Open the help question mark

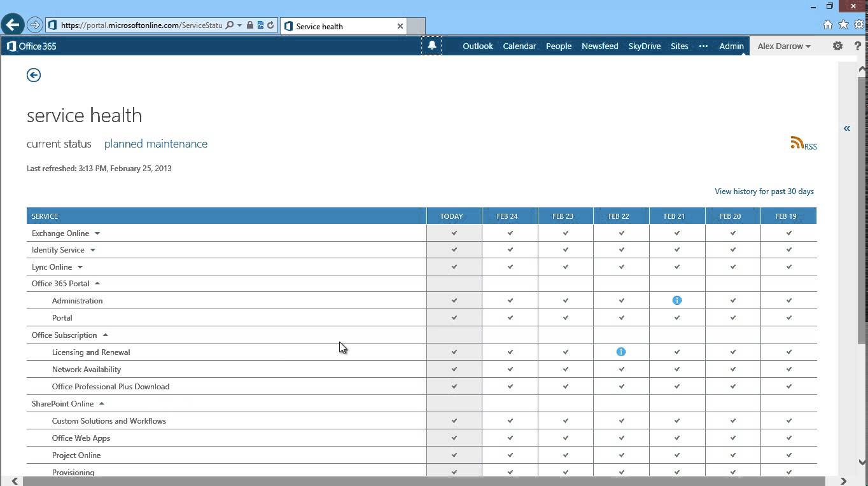coord(858,46)
